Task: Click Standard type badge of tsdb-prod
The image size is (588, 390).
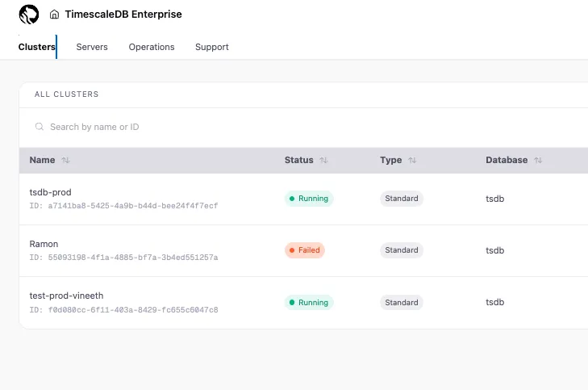Action: pyautogui.click(x=402, y=199)
